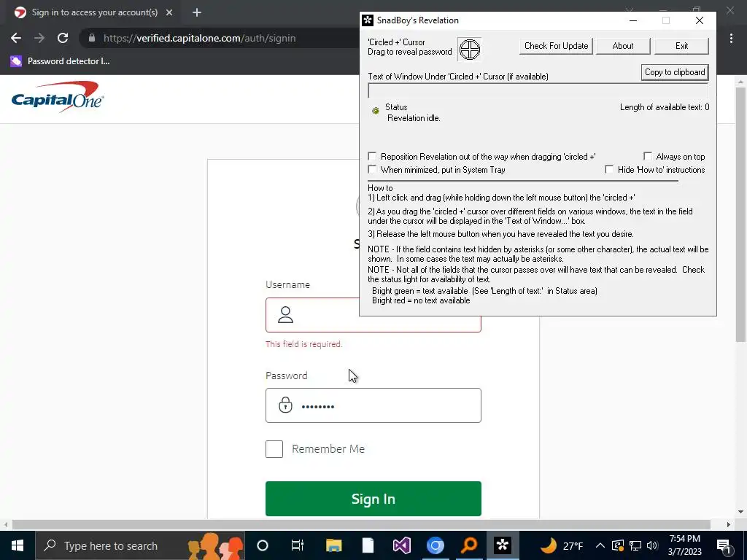Check the Remember Me box
The image size is (747, 560).
pyautogui.click(x=274, y=448)
